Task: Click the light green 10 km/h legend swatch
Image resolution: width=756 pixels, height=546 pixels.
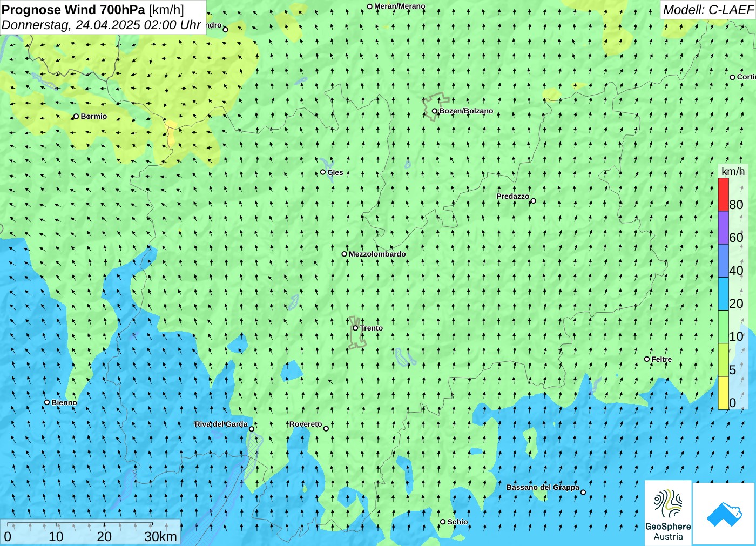Action: click(x=723, y=327)
